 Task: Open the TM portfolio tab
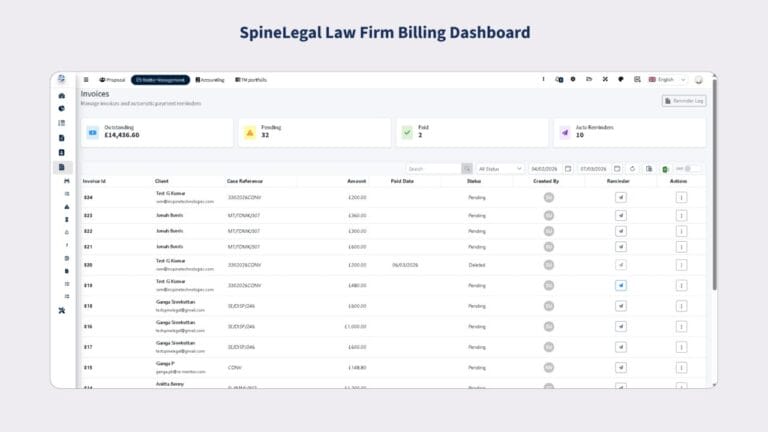pos(251,80)
